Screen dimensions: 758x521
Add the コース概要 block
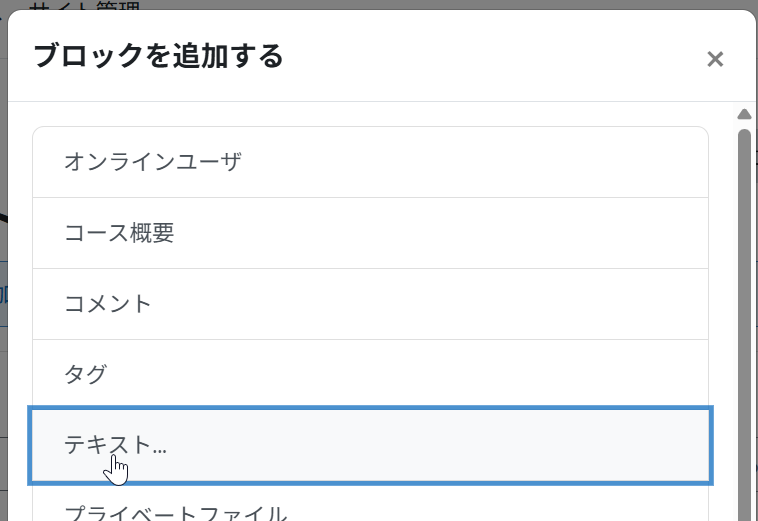click(370, 233)
